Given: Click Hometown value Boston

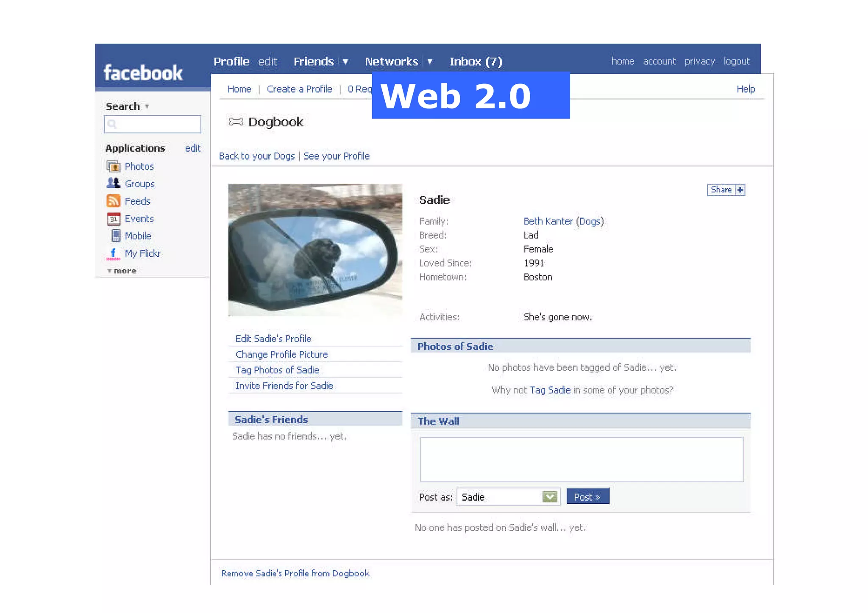Looking at the screenshot, I should (538, 277).
